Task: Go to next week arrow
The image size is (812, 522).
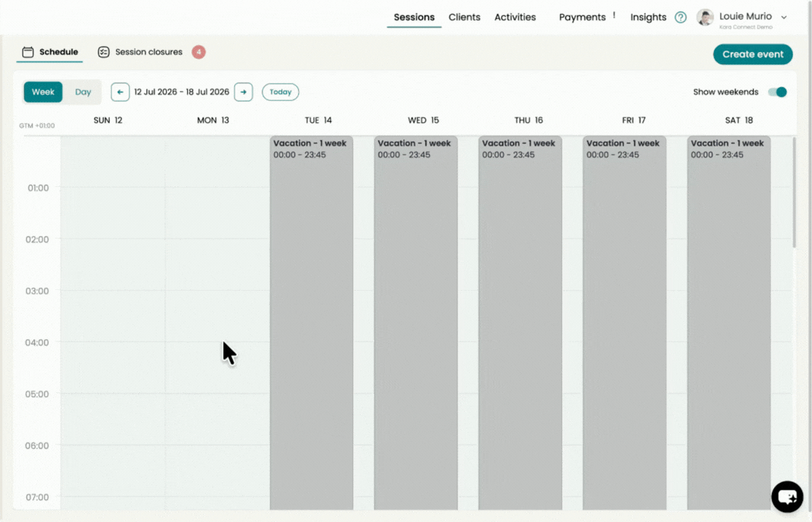Action: coord(244,92)
